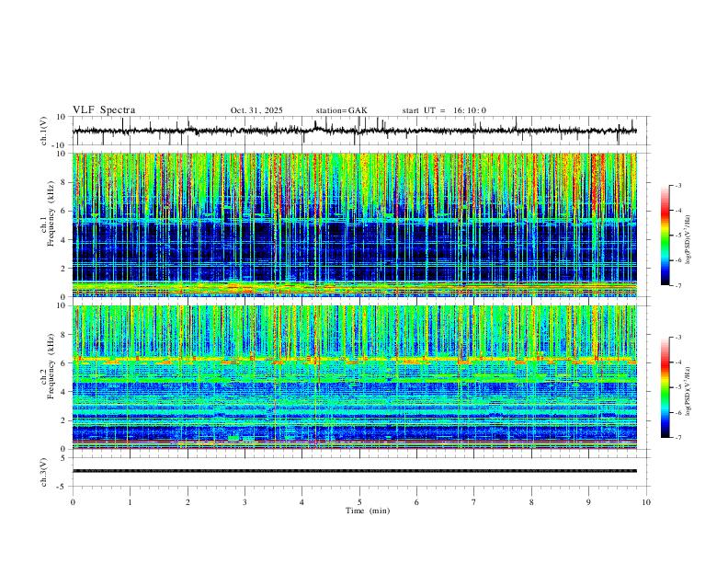Screen dimensions: 728x563
Task: Click the "4" minute label on time axis
Action: [301, 502]
